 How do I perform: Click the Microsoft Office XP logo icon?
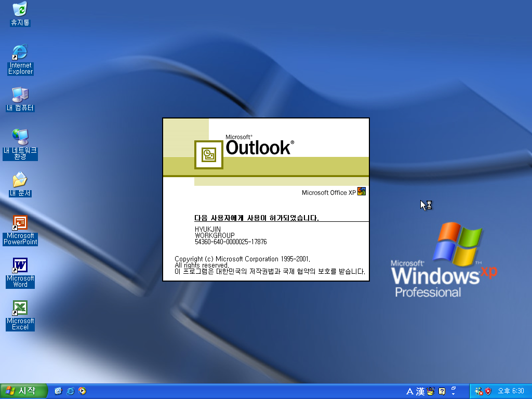362,191
